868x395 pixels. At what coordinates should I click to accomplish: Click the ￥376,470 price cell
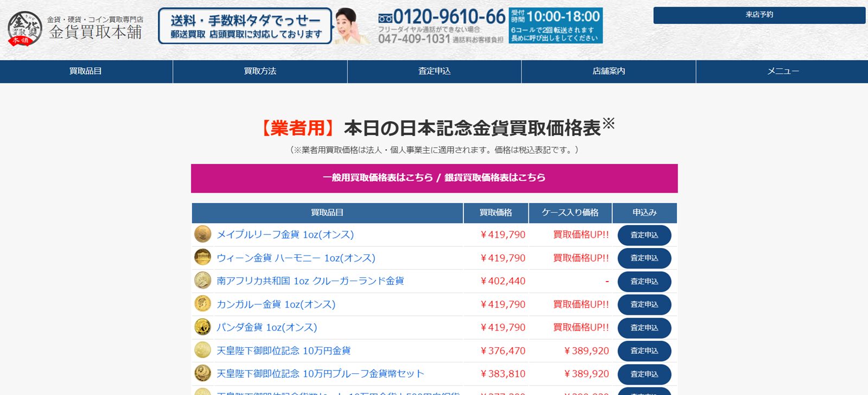click(x=502, y=351)
